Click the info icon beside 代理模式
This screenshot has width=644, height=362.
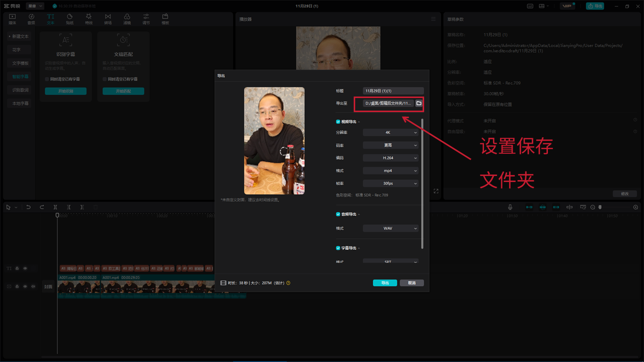635,120
